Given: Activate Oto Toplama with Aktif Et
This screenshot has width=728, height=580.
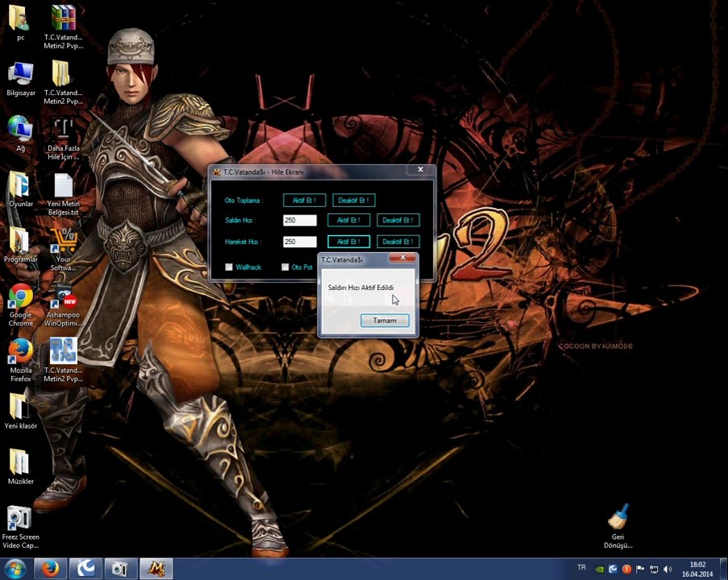Looking at the screenshot, I should coord(304,201).
